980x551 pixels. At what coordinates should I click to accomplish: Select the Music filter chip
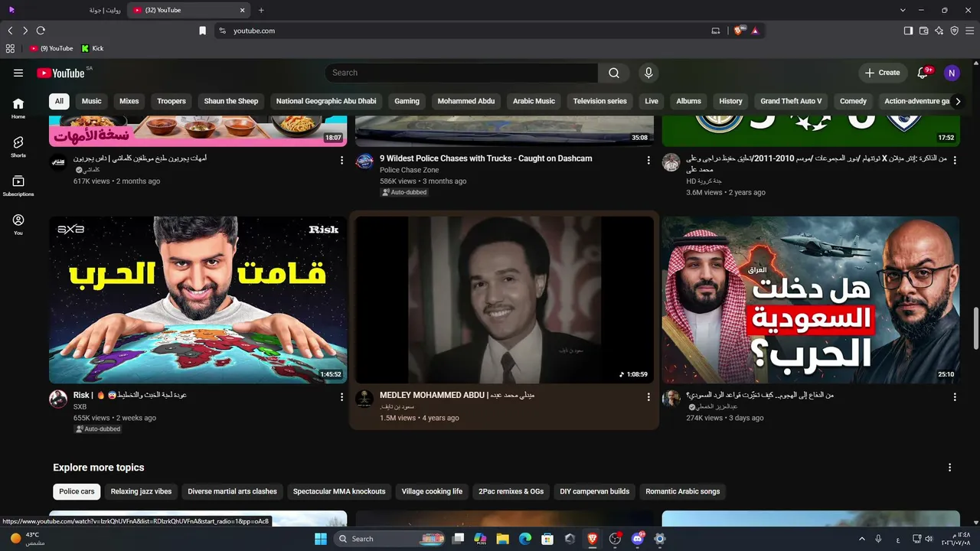(91, 101)
